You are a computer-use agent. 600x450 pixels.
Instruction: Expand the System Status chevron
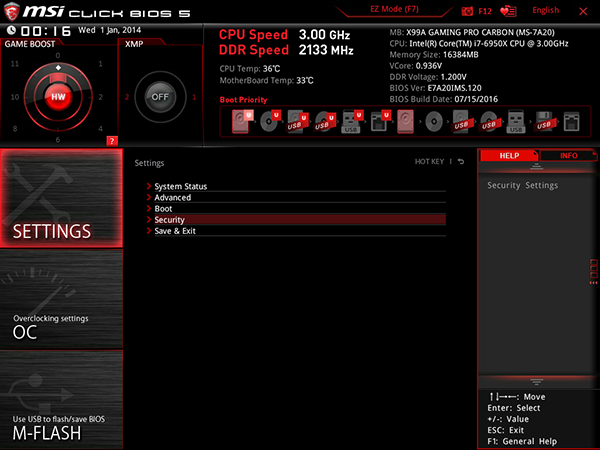pyautogui.click(x=149, y=186)
